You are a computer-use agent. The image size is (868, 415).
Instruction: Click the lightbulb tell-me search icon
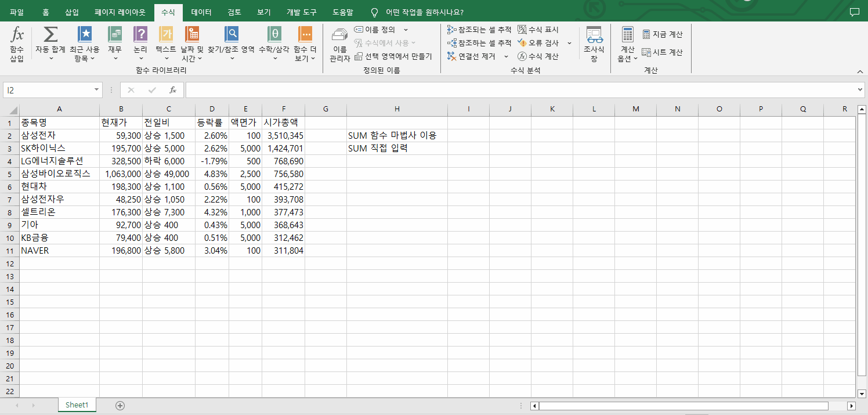375,12
